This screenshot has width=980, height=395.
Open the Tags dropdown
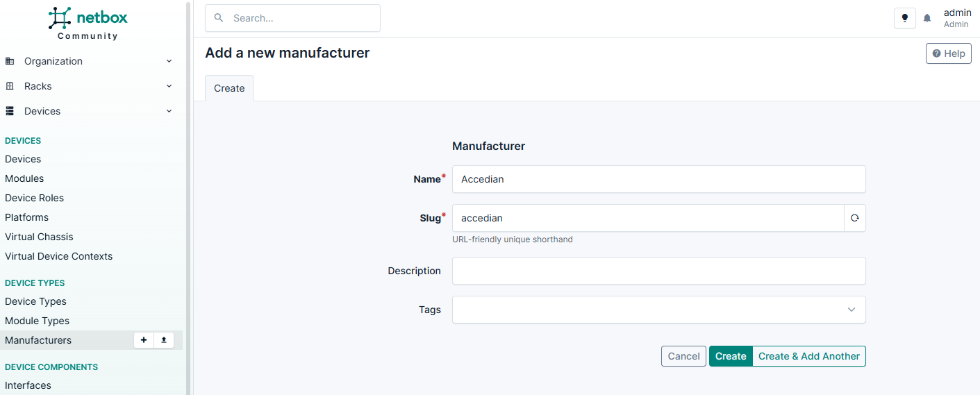(658, 310)
